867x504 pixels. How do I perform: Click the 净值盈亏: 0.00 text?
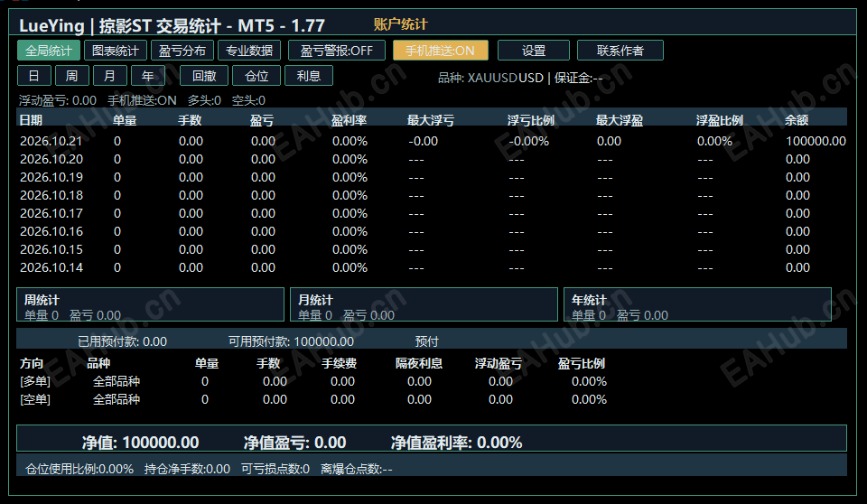[x=294, y=443]
